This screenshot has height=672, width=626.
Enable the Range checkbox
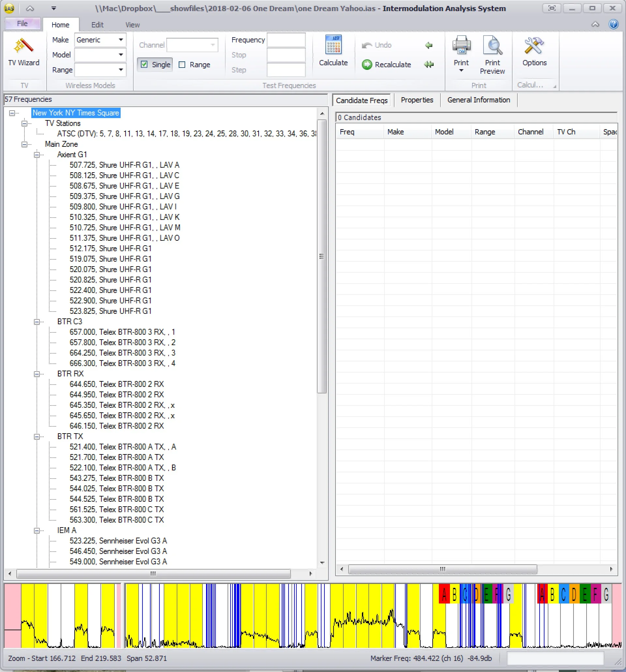point(182,65)
